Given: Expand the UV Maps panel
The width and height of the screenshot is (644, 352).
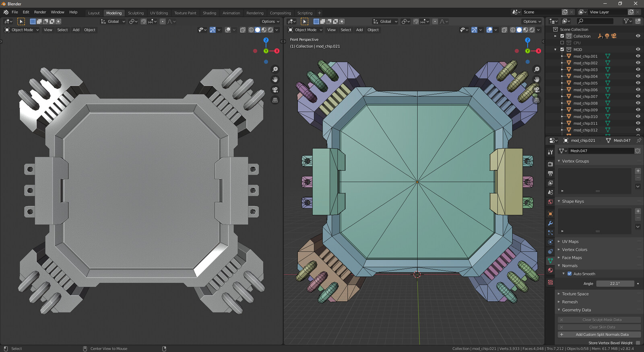Looking at the screenshot, I should tap(570, 242).
